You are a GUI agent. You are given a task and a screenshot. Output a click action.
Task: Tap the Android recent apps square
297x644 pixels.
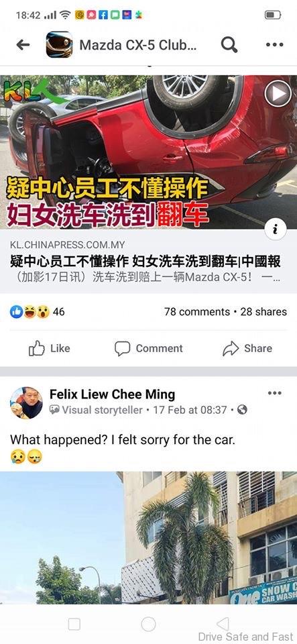[x=74, y=625]
